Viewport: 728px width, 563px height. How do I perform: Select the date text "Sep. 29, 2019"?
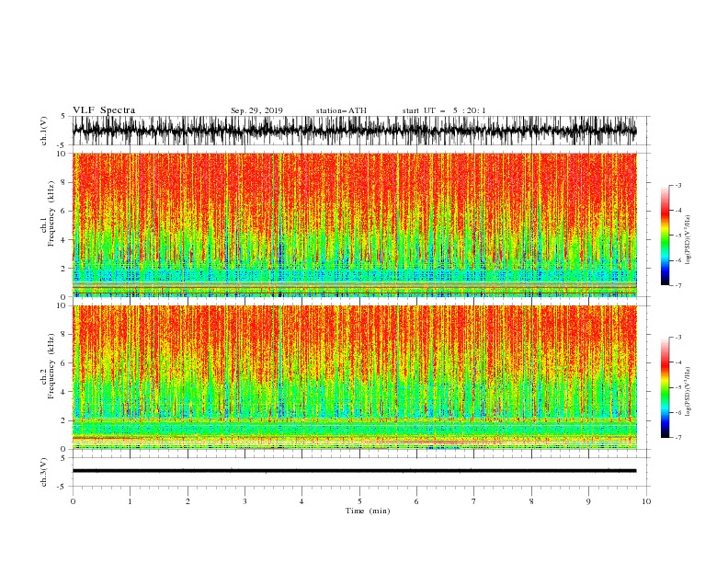[256, 110]
